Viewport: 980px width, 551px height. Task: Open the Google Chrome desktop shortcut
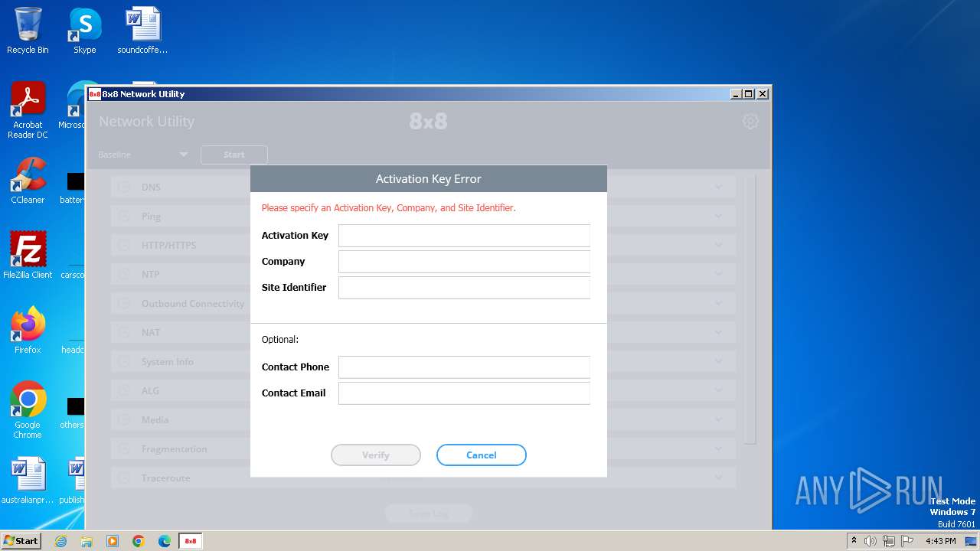click(x=28, y=410)
